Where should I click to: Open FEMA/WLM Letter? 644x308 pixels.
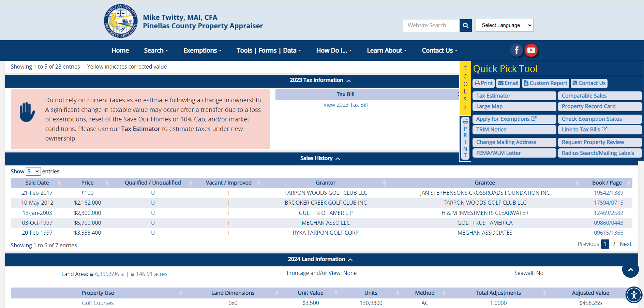pos(514,153)
